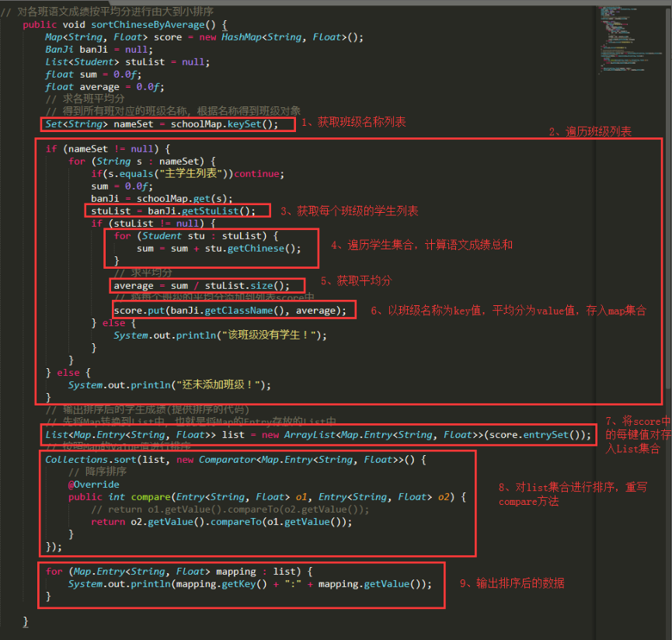
Task: Click the "for (Student stu : stuList) {" line
Action: coord(196,236)
